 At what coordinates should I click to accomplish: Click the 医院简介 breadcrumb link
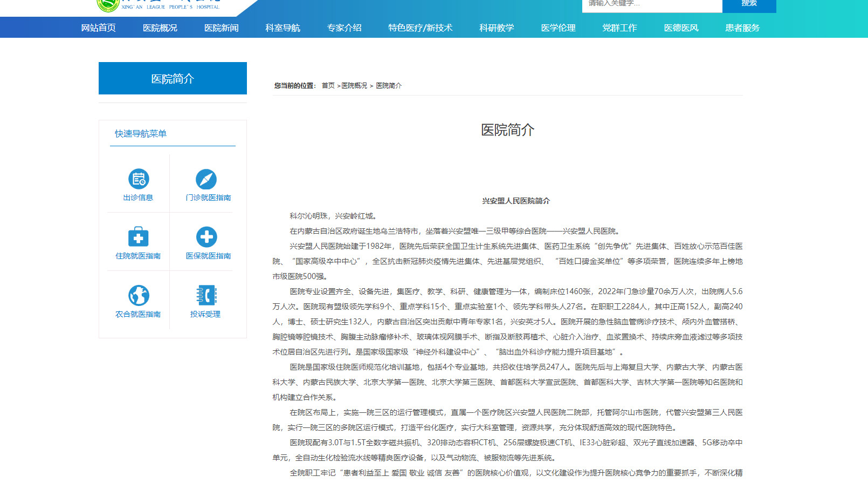389,85
